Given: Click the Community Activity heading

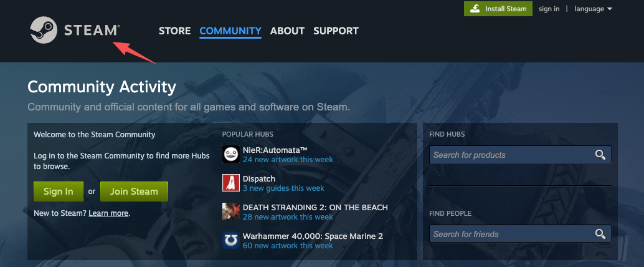Looking at the screenshot, I should 102,87.
